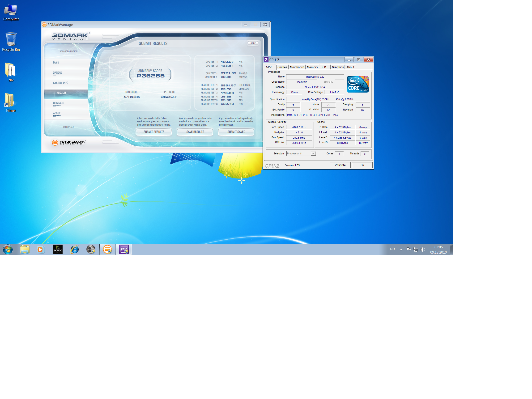Switch to SPD tab in CPU-Z
The height and width of the screenshot is (399, 532).
(323, 67)
